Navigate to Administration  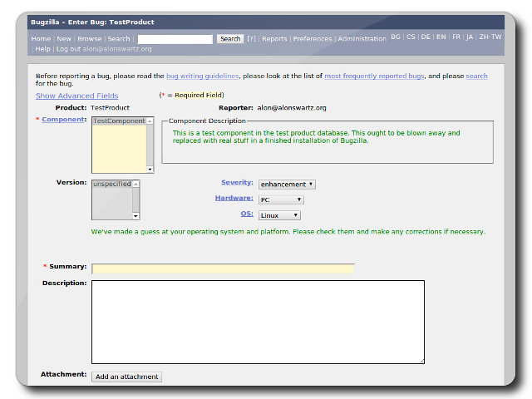(x=362, y=39)
